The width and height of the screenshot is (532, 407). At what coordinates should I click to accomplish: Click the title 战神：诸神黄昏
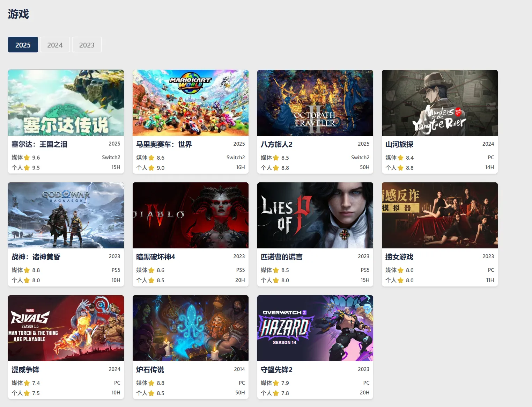click(36, 257)
